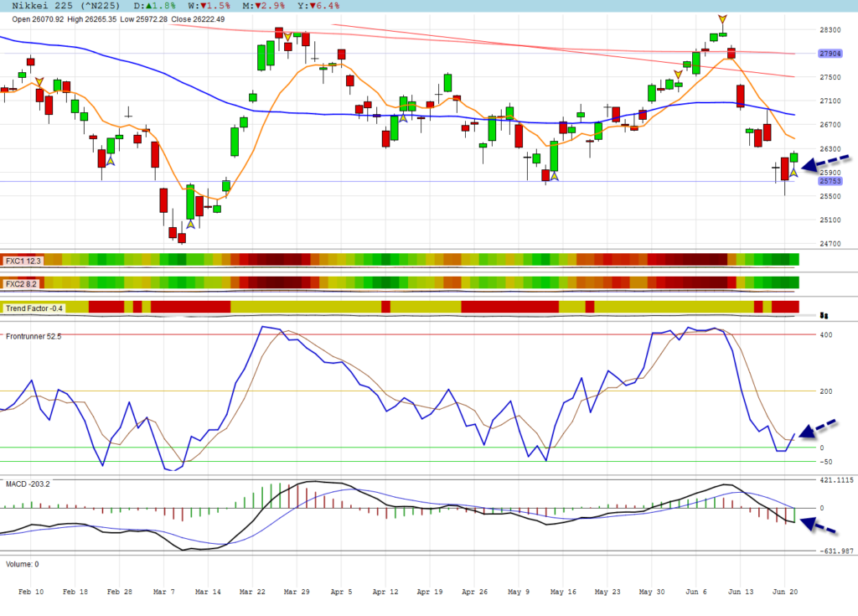Click the Feb 18 date label
858x616 pixels.
pyautogui.click(x=75, y=592)
